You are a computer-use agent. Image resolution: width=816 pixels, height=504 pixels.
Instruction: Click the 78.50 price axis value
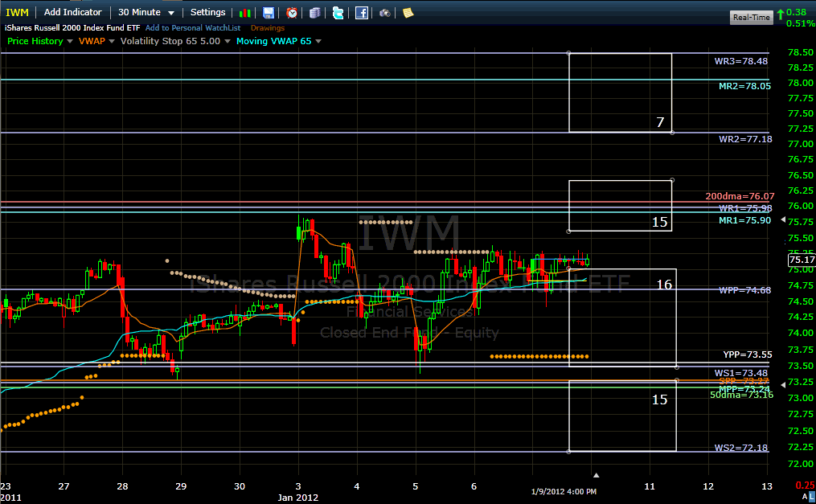point(801,52)
